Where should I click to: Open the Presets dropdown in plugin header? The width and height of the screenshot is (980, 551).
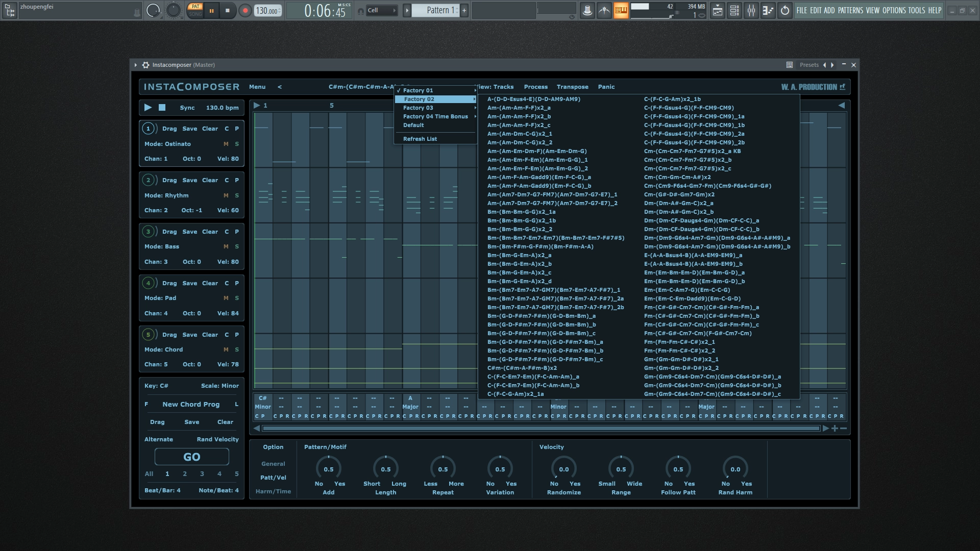pos(809,65)
